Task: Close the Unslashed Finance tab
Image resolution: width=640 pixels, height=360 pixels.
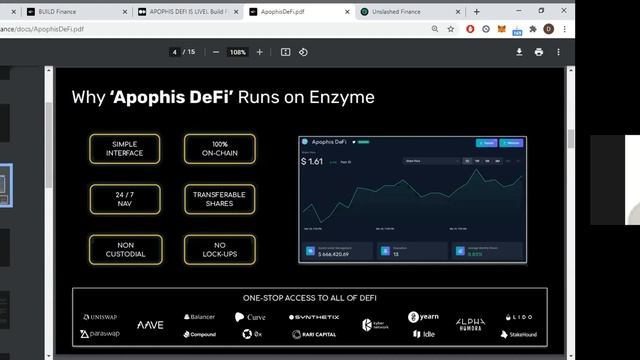Action: (x=458, y=12)
